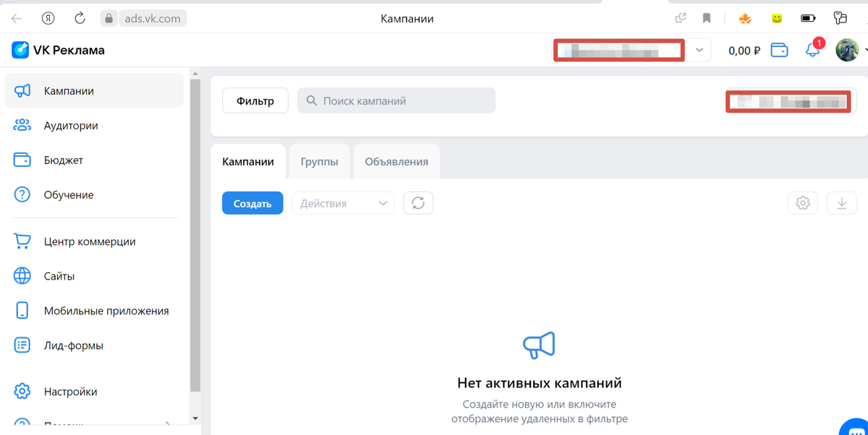
Task: Open the notifications bell
Action: pyautogui.click(x=813, y=49)
